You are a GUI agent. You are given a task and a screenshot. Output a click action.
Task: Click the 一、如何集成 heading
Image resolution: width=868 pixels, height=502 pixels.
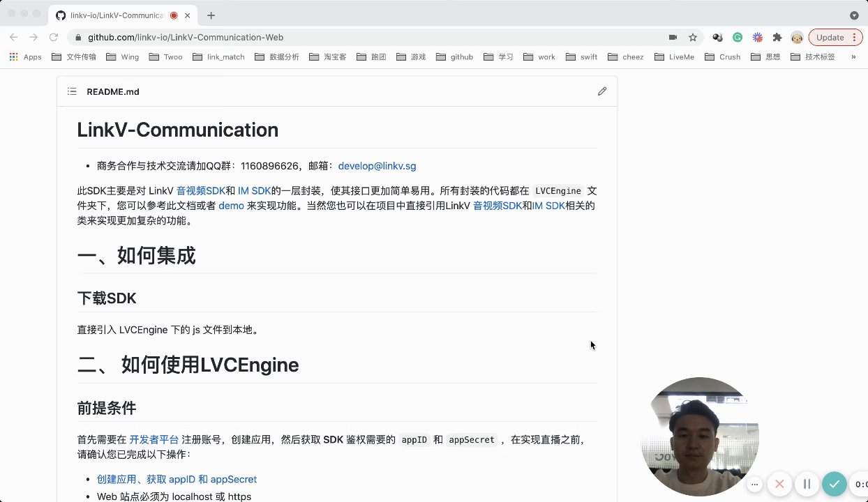(136, 256)
